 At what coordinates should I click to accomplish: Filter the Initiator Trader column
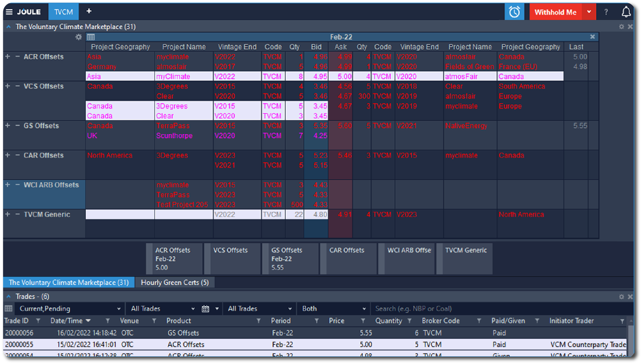622,321
